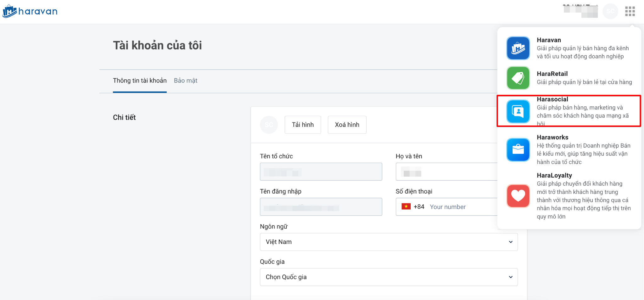Click the Tải hình upload button
The height and width of the screenshot is (300, 644).
pyautogui.click(x=303, y=125)
